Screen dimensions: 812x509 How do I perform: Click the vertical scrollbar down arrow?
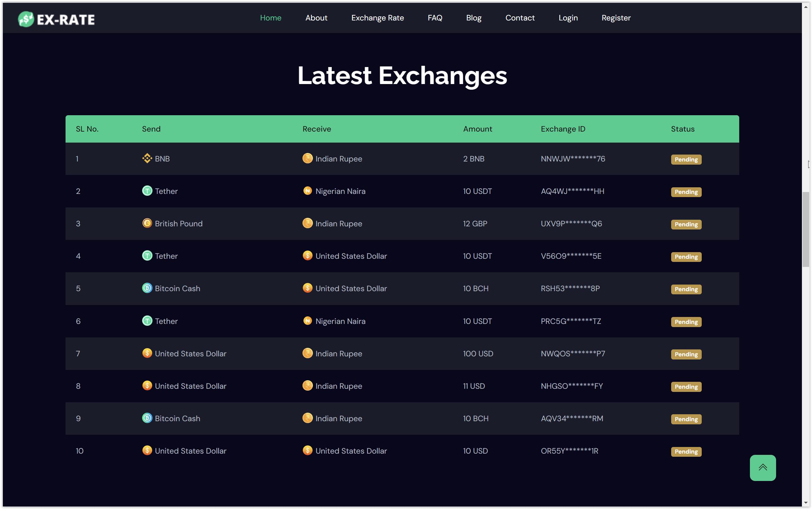point(805,503)
